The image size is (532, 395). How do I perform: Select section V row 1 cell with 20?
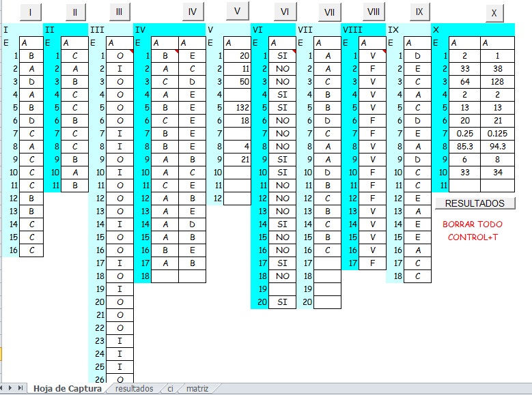coord(237,56)
